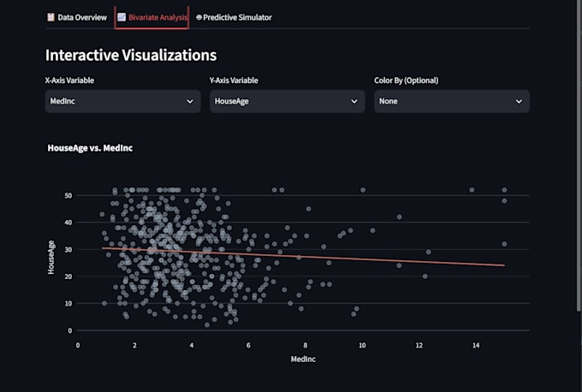Expand the X-Axis Variable chevron arrow

(190, 101)
